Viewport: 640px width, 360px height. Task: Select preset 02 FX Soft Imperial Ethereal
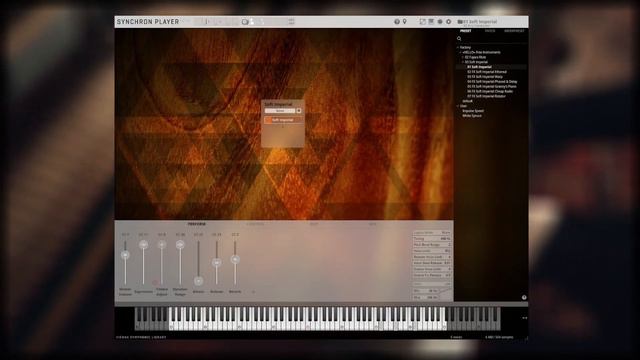click(487, 72)
